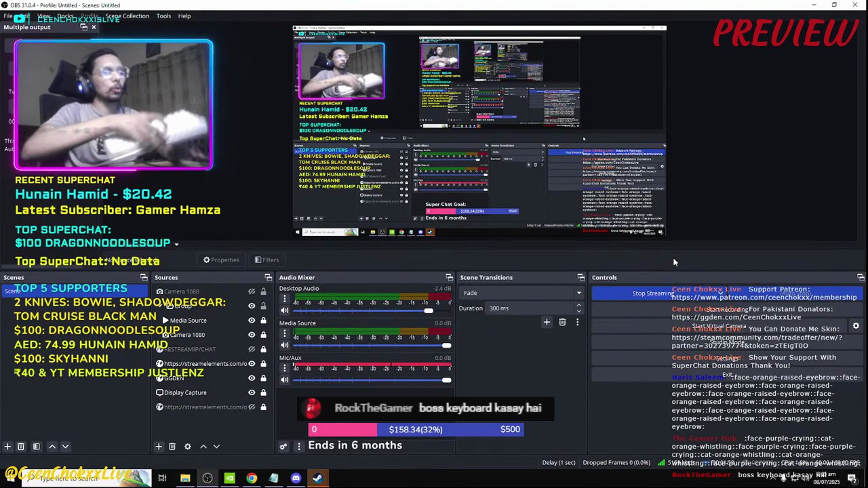Viewport: 868px width, 488px height.
Task: Open advanced audio properties
Action: (x=283, y=447)
